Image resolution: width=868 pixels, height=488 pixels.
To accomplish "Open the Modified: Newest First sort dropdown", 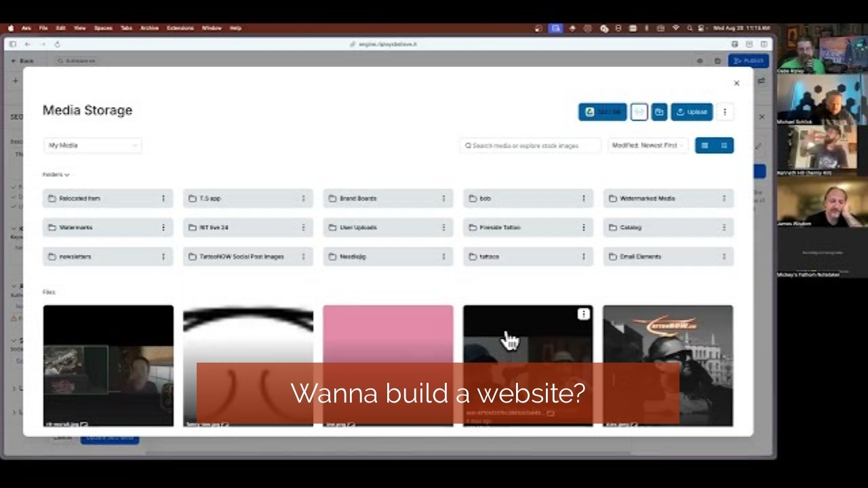I will (x=648, y=145).
